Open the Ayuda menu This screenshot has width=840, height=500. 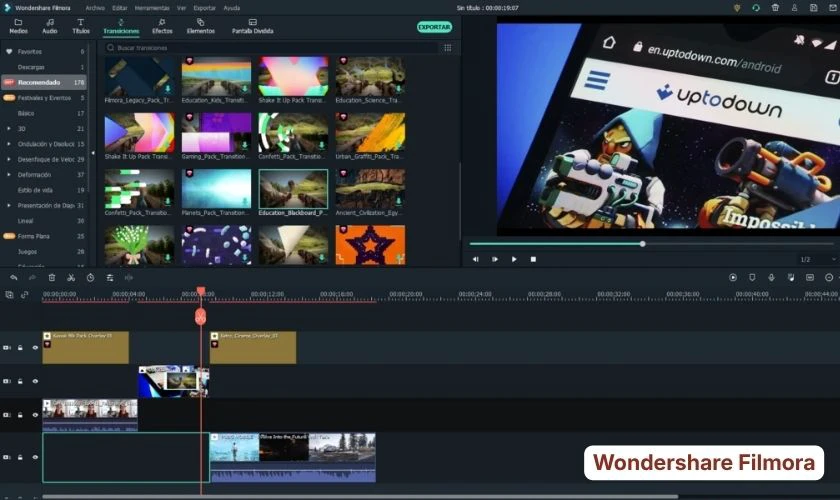(x=231, y=8)
